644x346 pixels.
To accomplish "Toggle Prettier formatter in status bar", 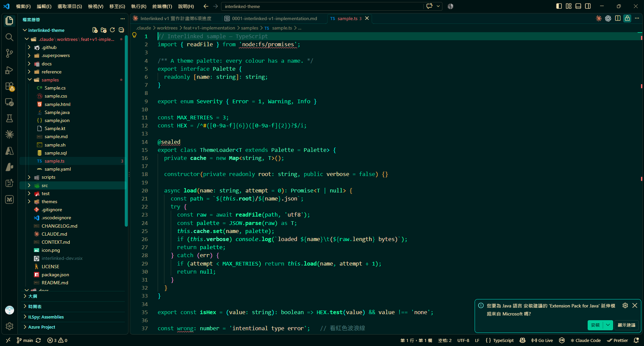I will (x=618, y=340).
